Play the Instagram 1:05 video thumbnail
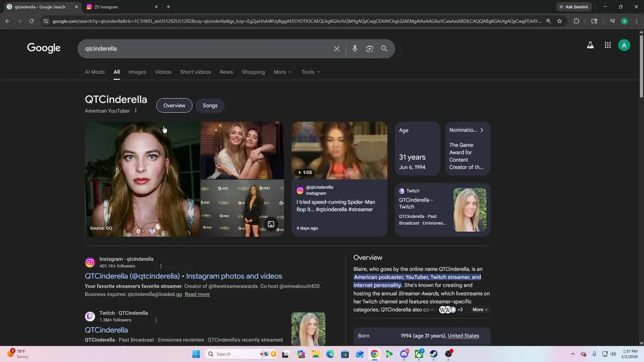 [340, 150]
